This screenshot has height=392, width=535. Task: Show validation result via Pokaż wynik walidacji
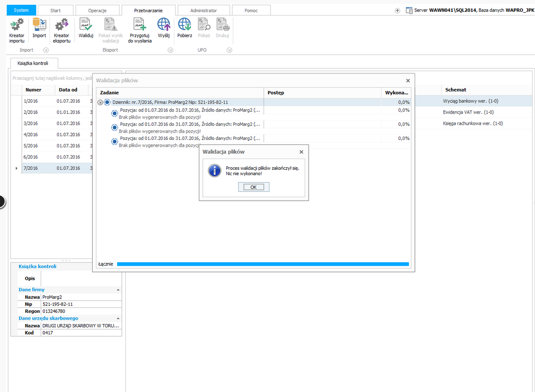[111, 31]
